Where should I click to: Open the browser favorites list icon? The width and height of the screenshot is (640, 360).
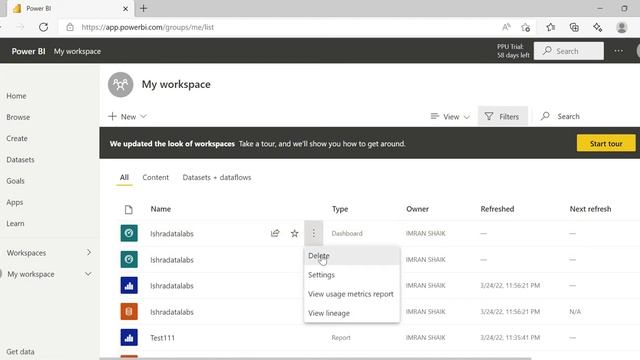point(551,27)
